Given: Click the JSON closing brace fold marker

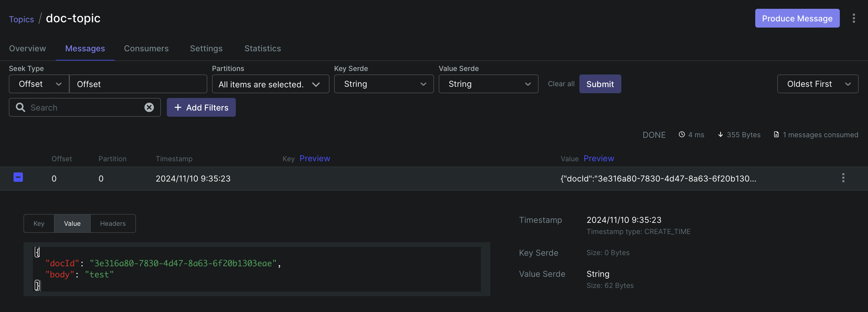Looking at the screenshot, I should pyautogui.click(x=37, y=285).
